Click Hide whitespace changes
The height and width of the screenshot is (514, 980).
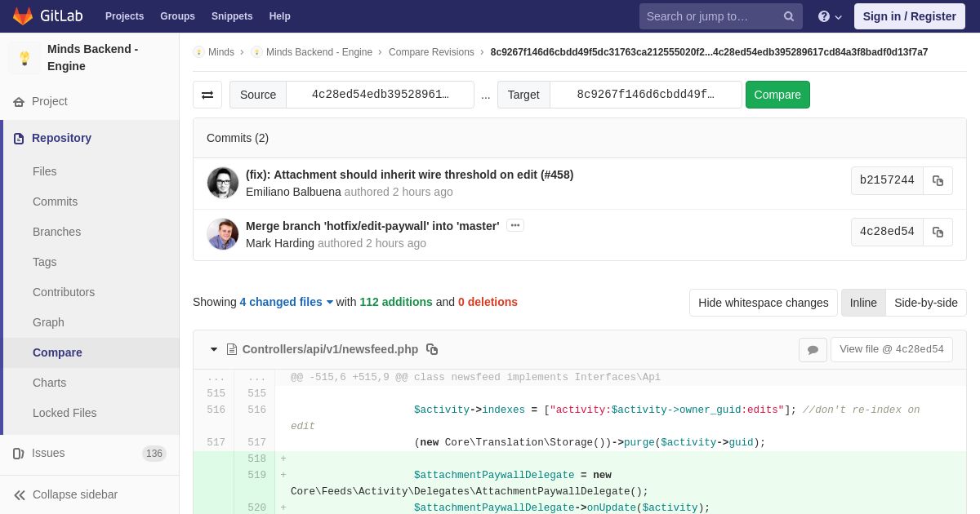pos(764,303)
